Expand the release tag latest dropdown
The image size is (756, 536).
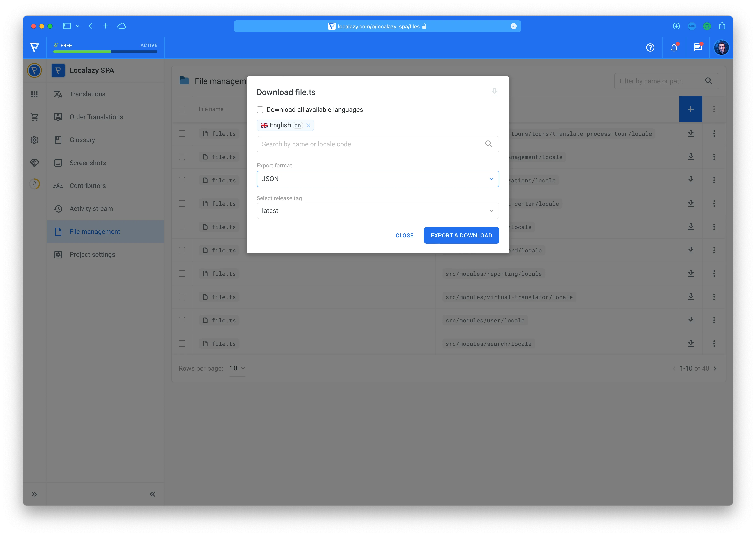[x=378, y=211]
